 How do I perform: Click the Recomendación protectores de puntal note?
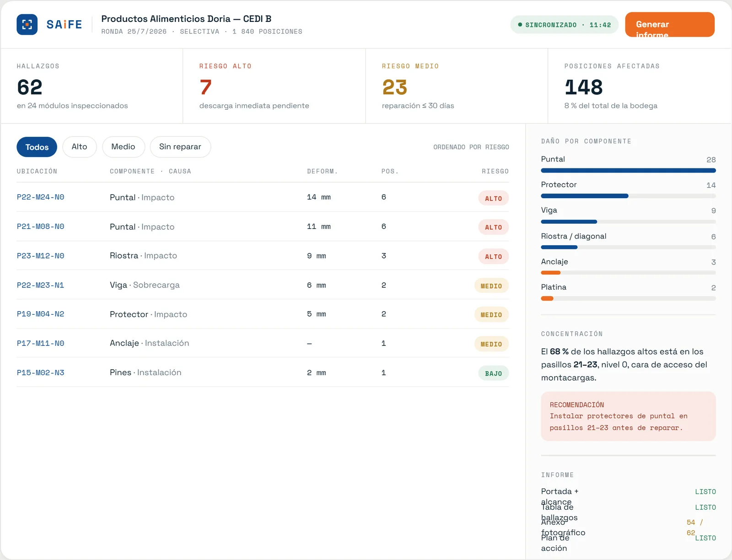click(628, 416)
